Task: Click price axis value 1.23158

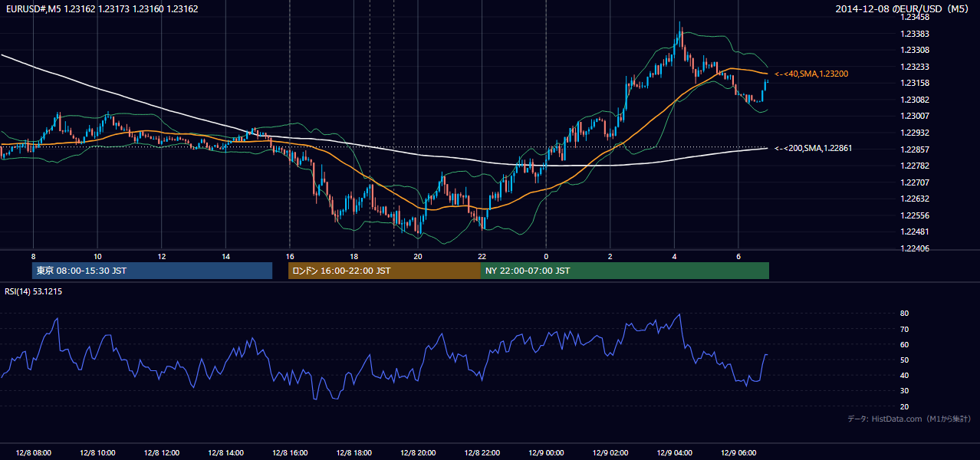Action: (x=915, y=83)
